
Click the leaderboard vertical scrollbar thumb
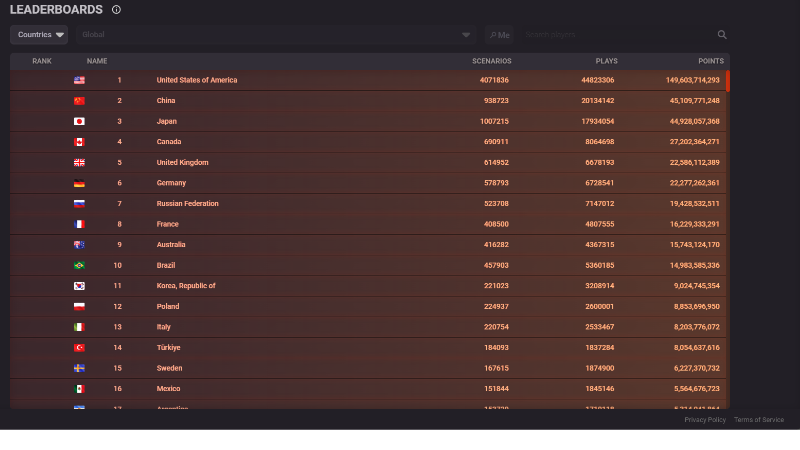click(728, 81)
